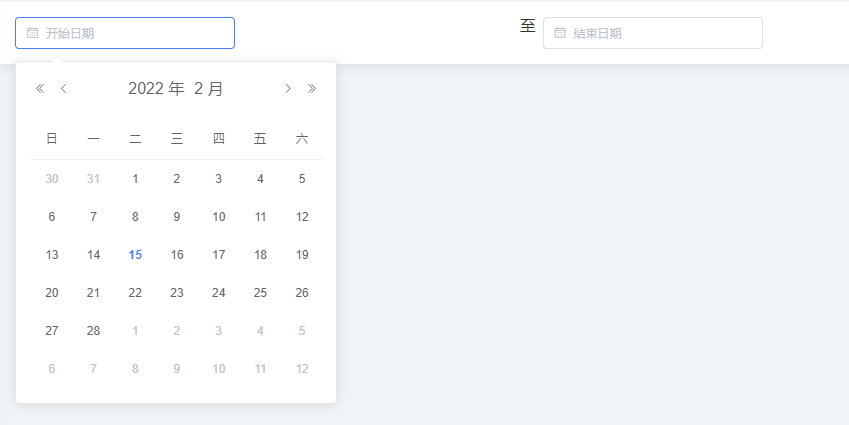Select February 10 in the calendar
Image resolution: width=849 pixels, height=425 pixels.
219,217
